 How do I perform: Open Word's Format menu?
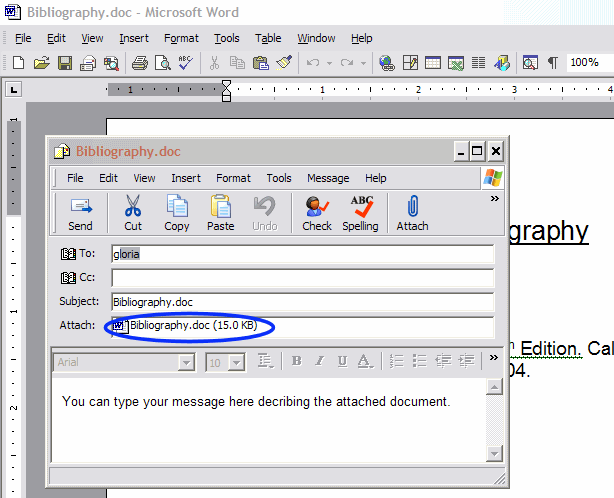click(181, 38)
